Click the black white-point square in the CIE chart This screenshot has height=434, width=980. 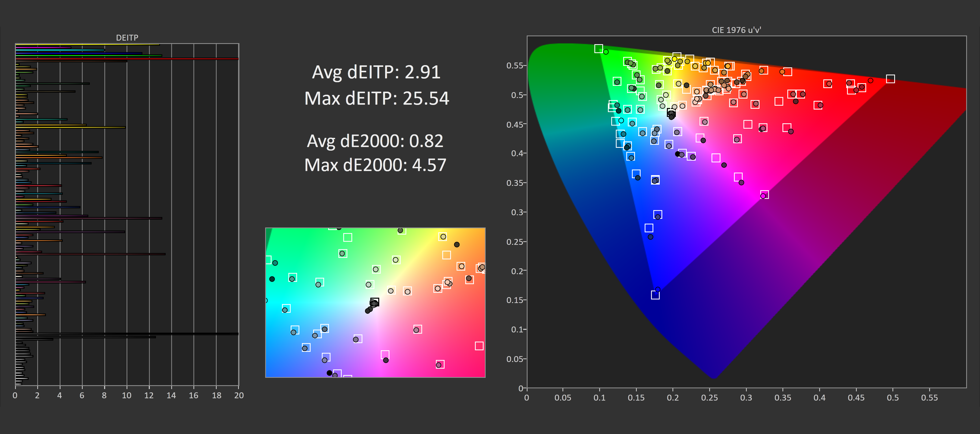(671, 113)
